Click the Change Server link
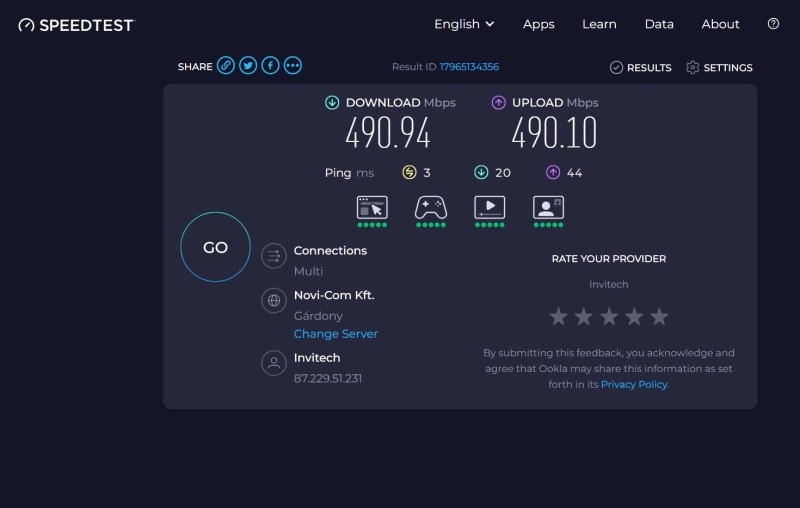Image resolution: width=800 pixels, height=508 pixels. click(336, 334)
